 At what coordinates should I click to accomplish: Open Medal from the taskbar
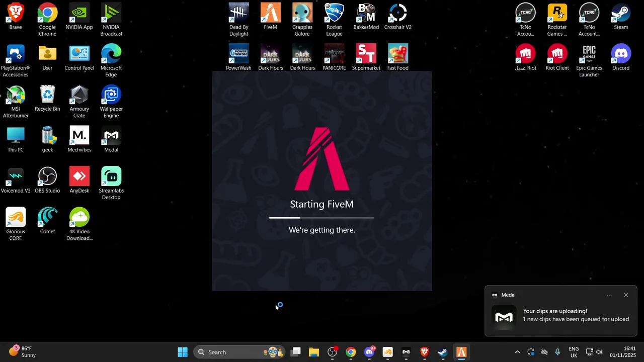[406, 352]
